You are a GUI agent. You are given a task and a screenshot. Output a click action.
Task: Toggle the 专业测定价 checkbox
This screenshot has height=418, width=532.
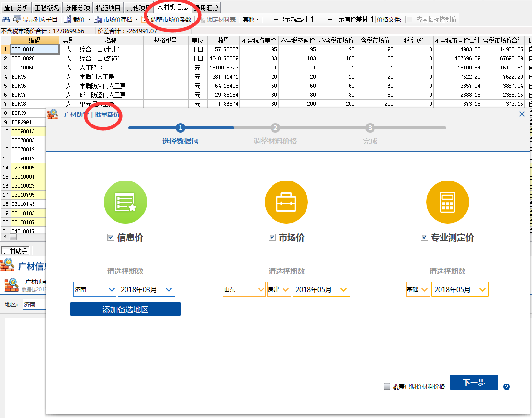point(424,237)
